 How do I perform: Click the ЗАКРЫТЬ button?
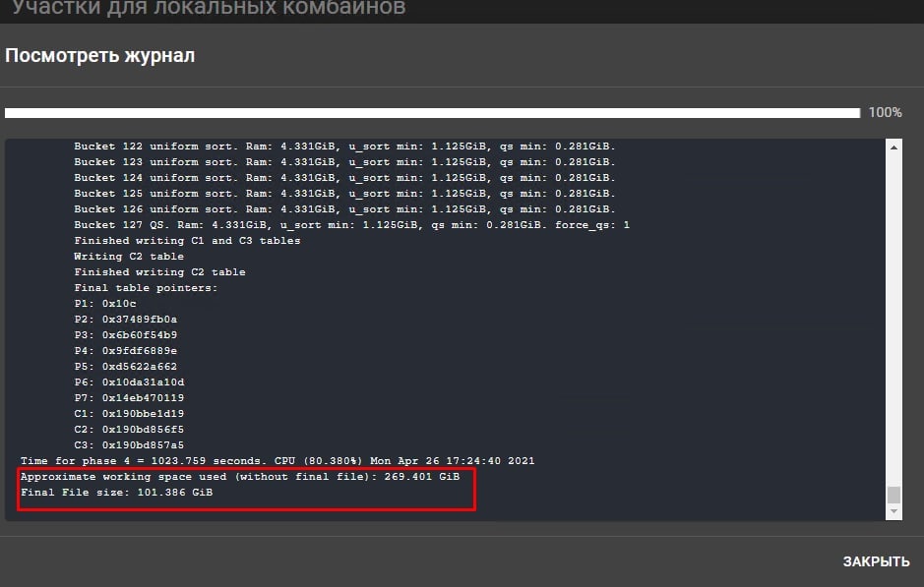(876, 561)
